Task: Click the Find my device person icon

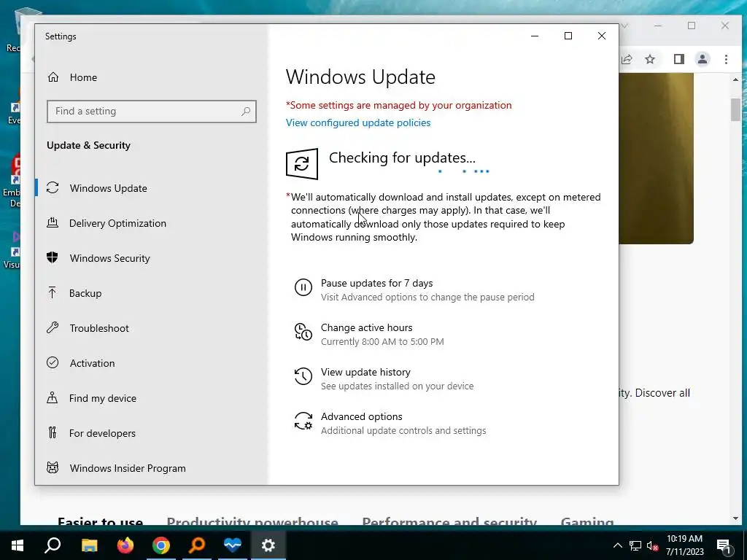Action: coord(53,397)
